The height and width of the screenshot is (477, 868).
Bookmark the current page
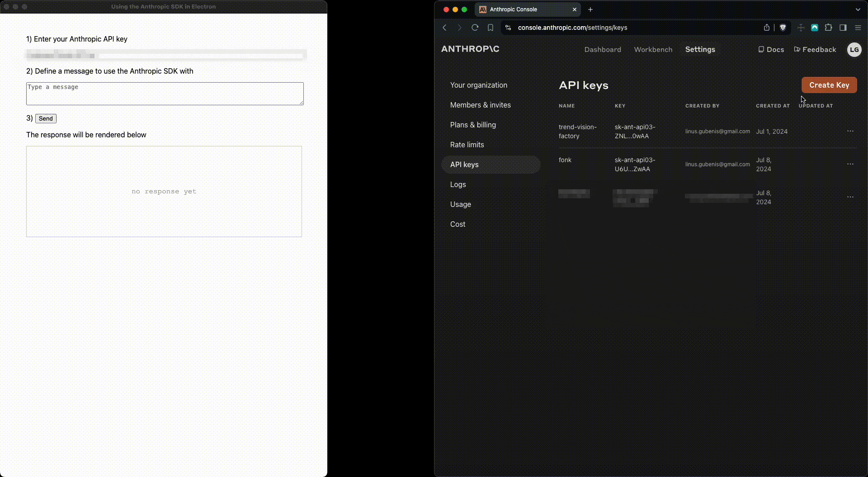pos(491,28)
